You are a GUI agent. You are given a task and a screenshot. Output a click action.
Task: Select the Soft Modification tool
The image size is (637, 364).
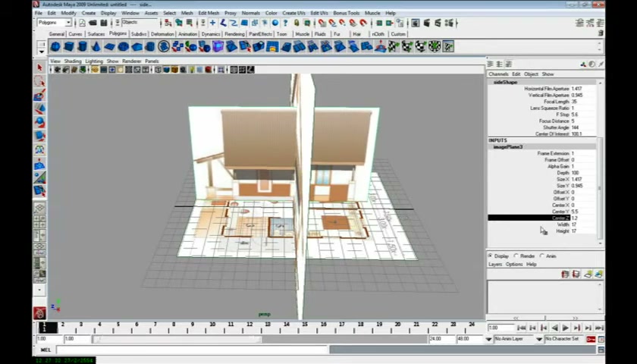tap(39, 164)
